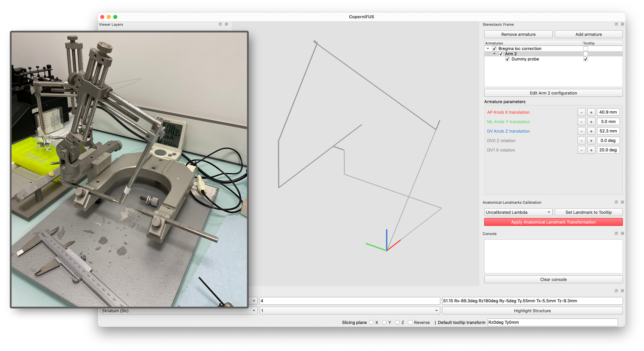Enable the Reverse checkbox

(x=410, y=322)
